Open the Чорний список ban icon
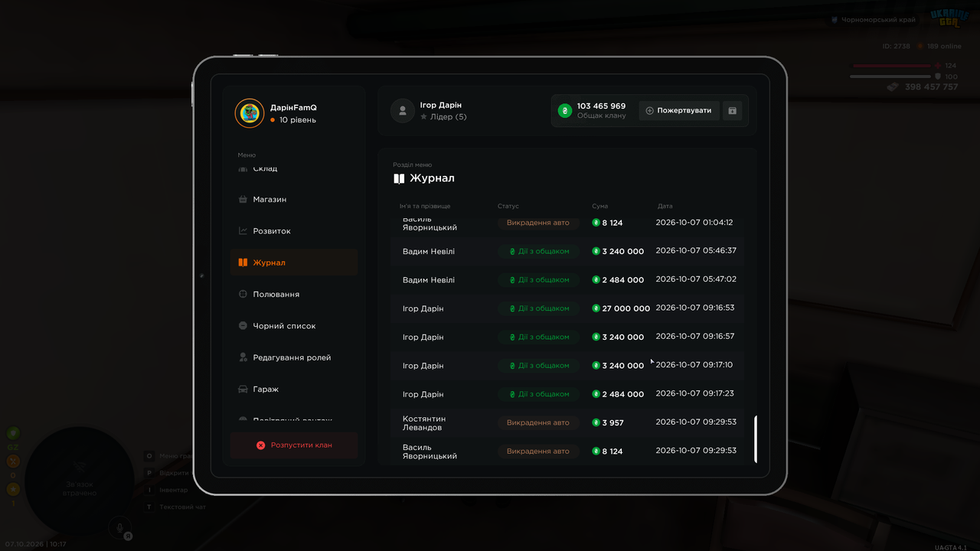 click(243, 325)
